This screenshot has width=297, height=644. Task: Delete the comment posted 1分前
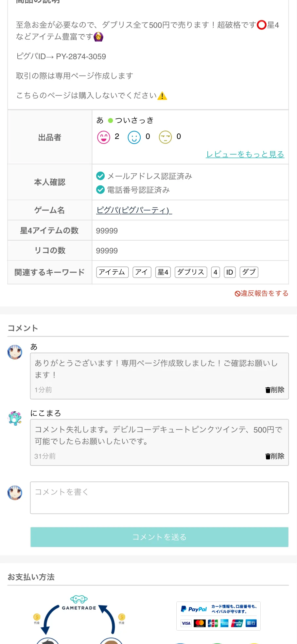pyautogui.click(x=275, y=390)
